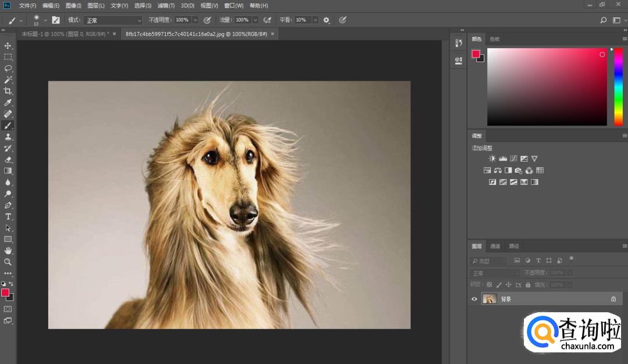Select the Clone Stamp tool
This screenshot has width=628, height=364.
pos(8,137)
